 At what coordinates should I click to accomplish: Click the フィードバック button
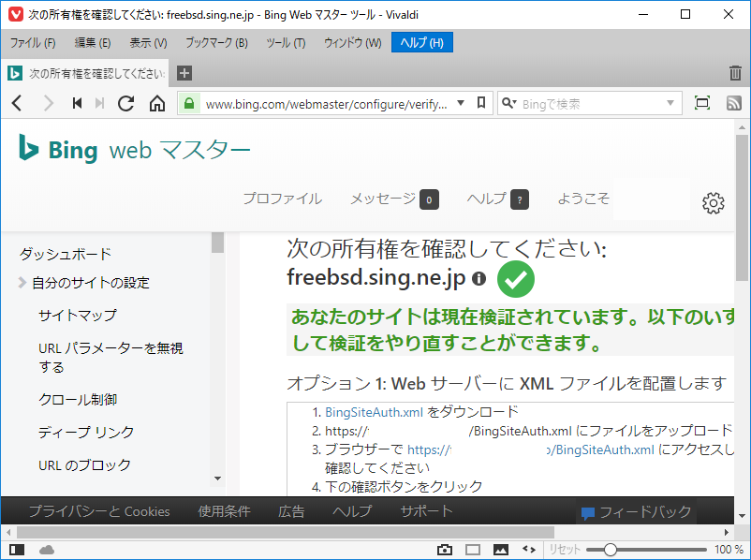637,512
